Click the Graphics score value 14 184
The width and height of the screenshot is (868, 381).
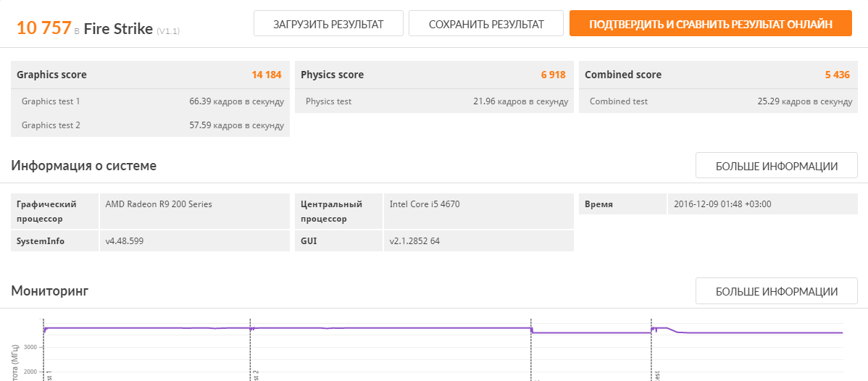266,75
